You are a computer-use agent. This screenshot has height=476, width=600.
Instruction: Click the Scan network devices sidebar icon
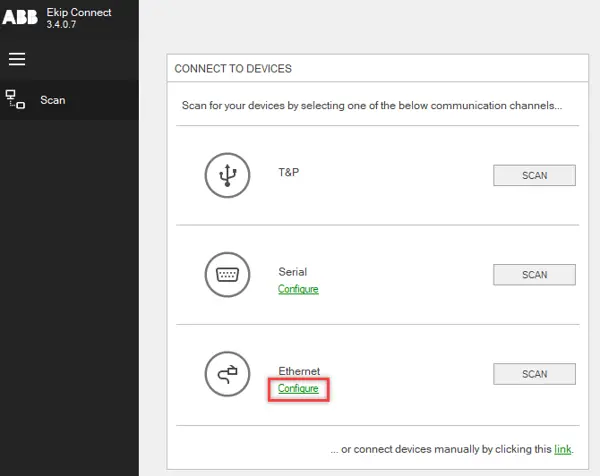tap(16, 100)
